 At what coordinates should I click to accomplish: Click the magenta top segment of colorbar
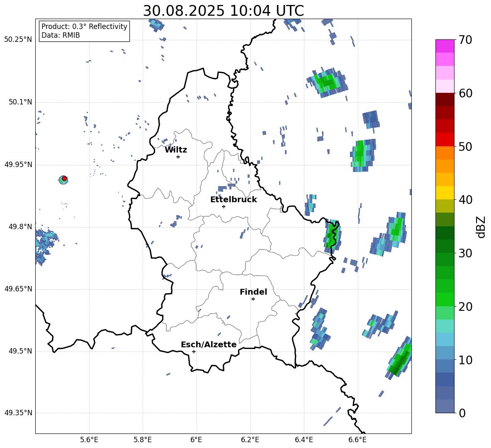click(445, 46)
